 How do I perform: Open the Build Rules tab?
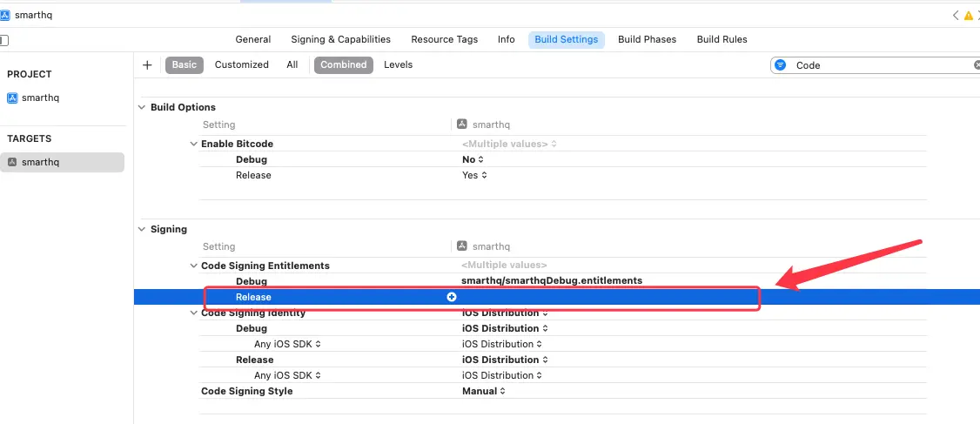[722, 39]
